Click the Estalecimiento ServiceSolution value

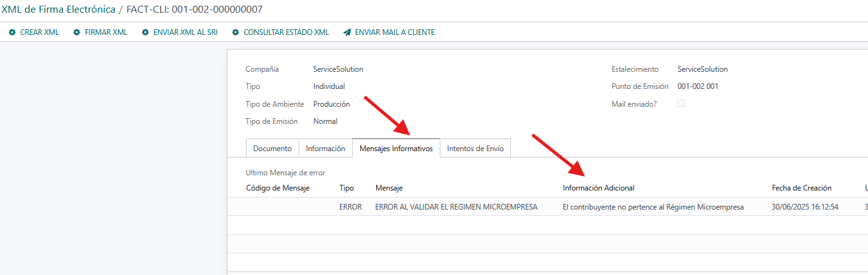tap(702, 69)
